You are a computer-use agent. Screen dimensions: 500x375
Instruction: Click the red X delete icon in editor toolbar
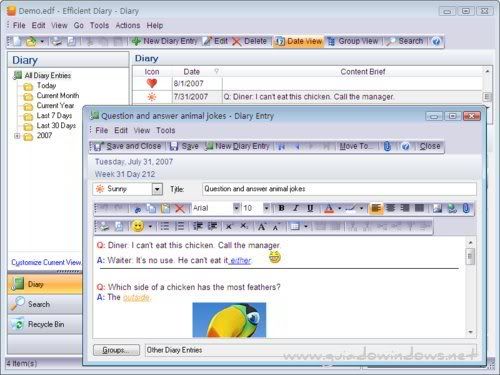tap(180, 209)
